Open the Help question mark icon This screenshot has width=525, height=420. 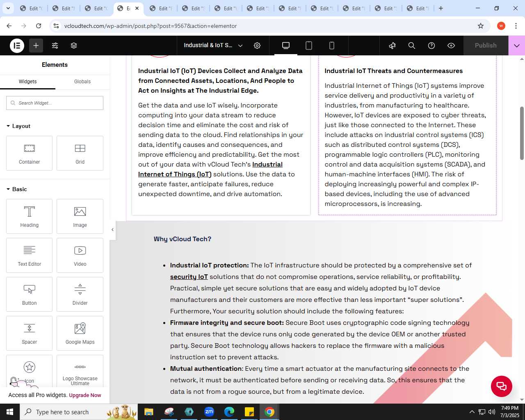point(431,46)
